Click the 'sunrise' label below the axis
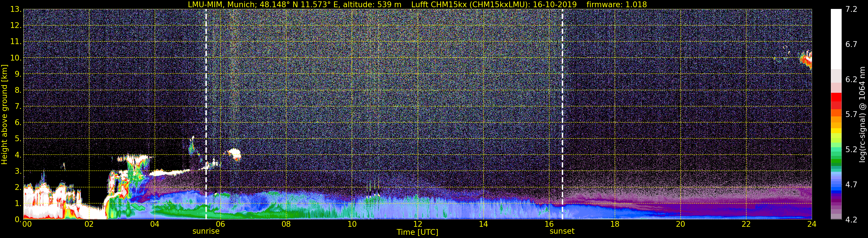This screenshot has height=238, width=868. click(x=206, y=231)
